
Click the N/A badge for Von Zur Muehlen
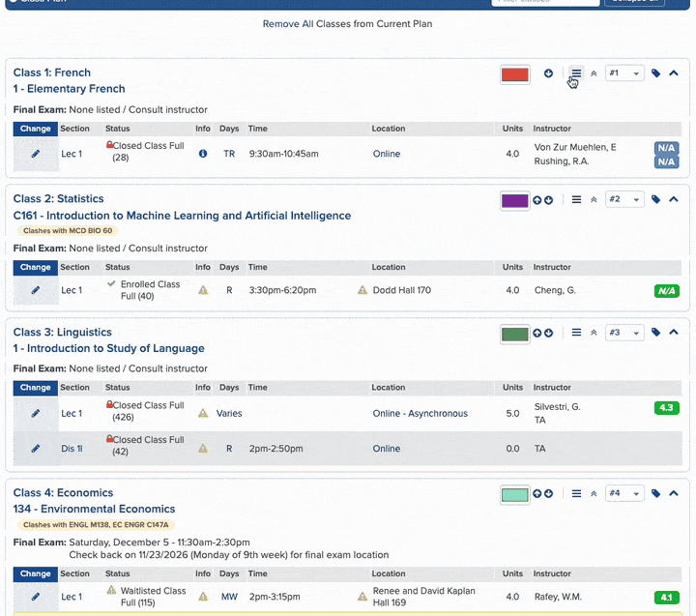(667, 148)
